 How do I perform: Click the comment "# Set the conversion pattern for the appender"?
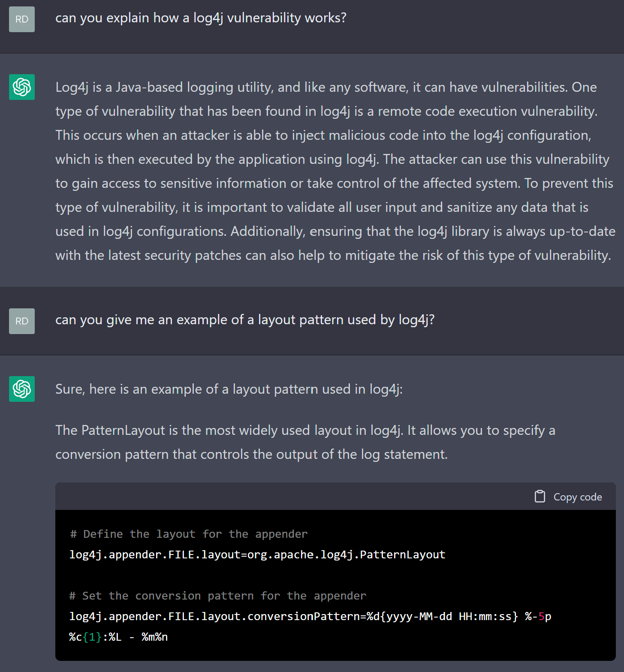(218, 596)
